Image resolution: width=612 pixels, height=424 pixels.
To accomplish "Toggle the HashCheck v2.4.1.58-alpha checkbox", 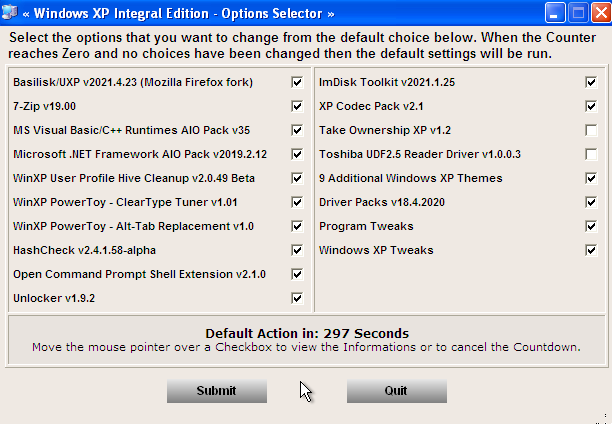I will point(297,250).
